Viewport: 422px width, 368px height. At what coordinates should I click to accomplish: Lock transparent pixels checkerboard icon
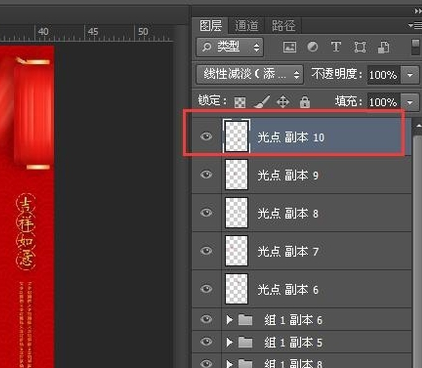pyautogui.click(x=240, y=102)
